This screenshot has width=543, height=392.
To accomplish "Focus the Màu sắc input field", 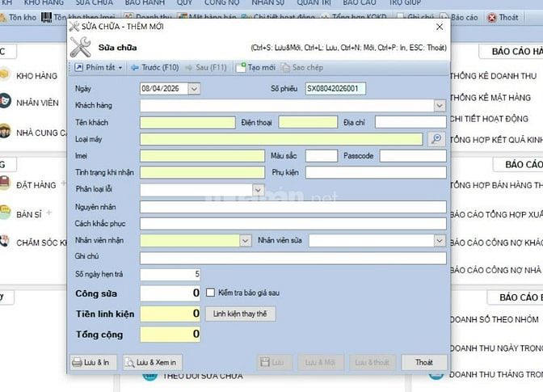I will 322,156.
